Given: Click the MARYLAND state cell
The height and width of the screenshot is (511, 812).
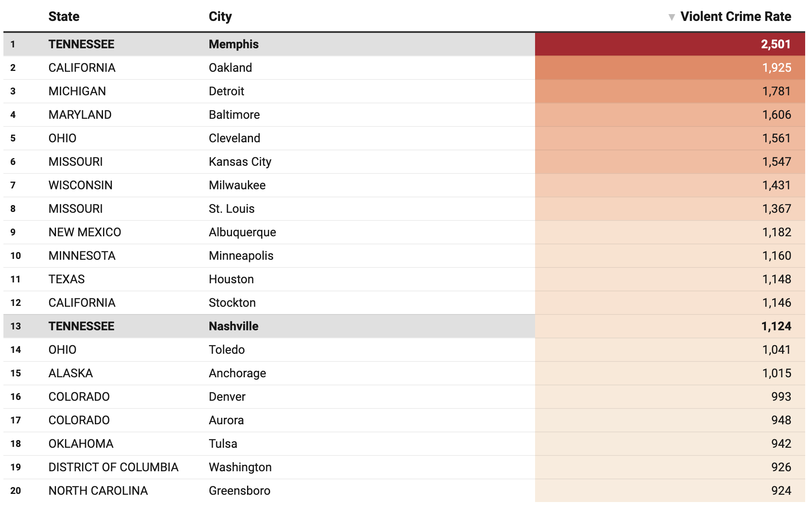Looking at the screenshot, I should pos(80,115).
